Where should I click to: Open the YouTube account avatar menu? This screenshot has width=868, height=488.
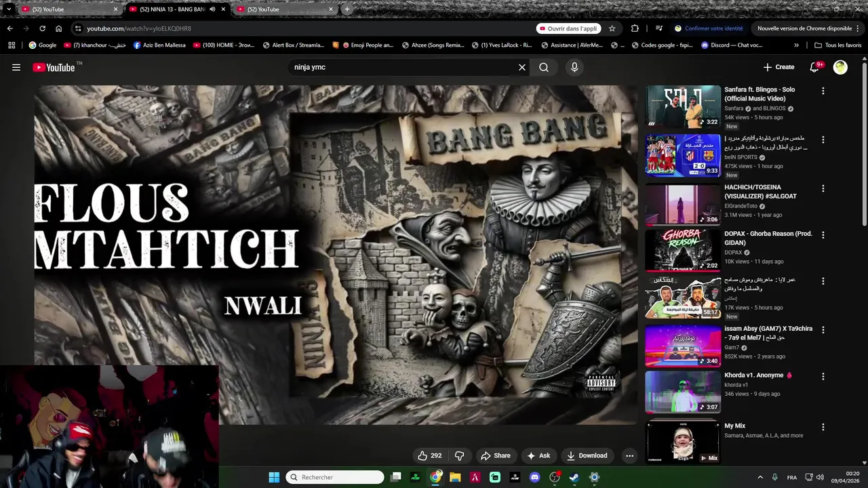840,67
